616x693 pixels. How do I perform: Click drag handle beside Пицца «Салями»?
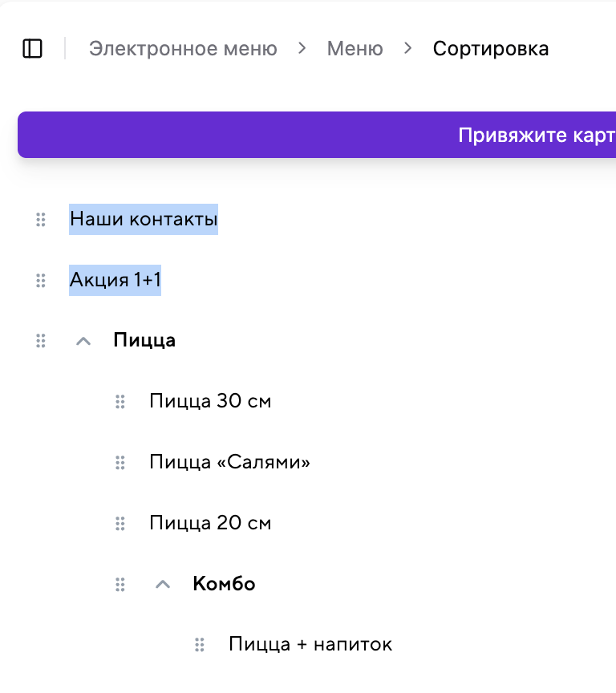coord(120,463)
